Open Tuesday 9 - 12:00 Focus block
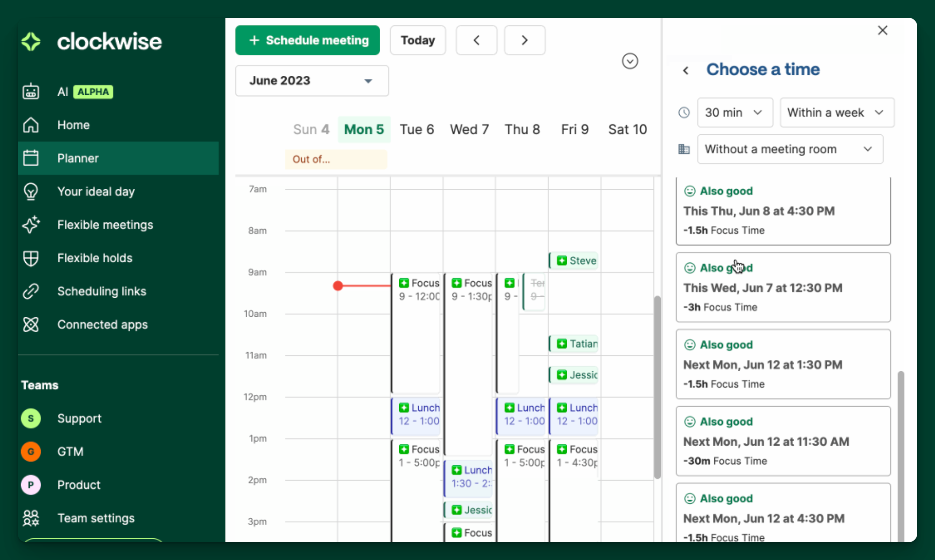This screenshot has width=935, height=560. [416, 333]
